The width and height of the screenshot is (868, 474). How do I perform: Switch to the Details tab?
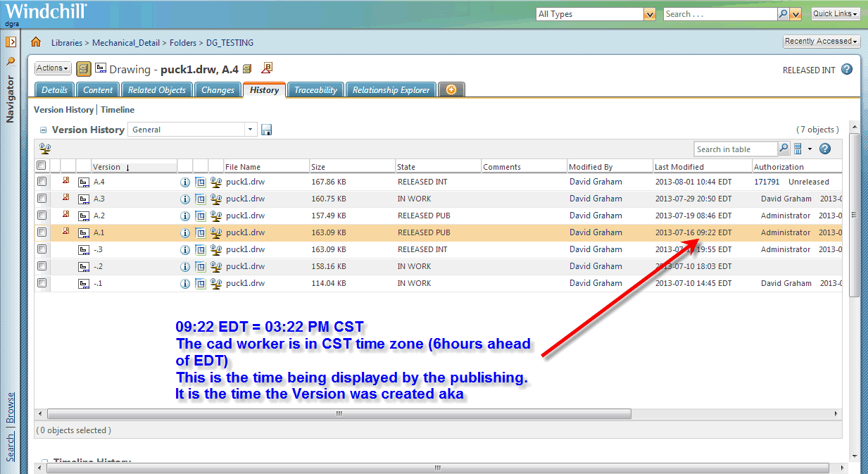point(54,90)
